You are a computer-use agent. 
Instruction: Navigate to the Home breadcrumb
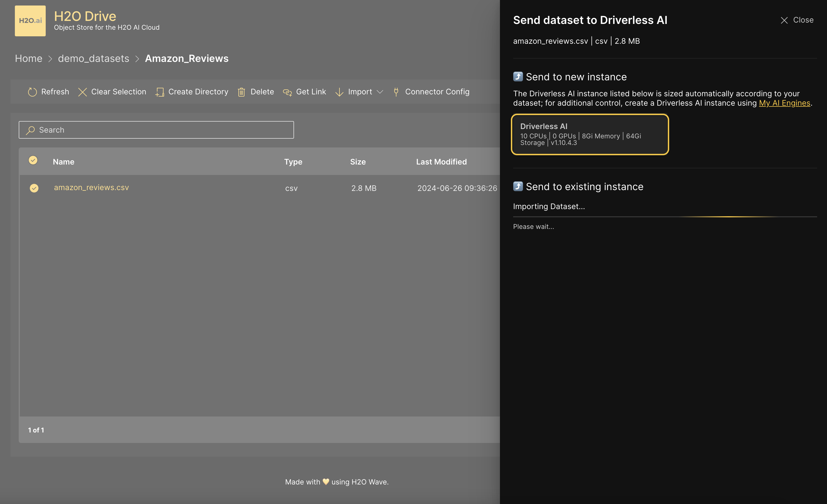point(29,59)
